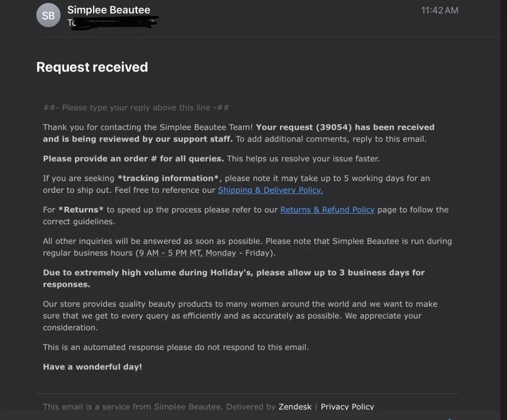Click the SB sender avatar
507x420 pixels.
(48, 15)
